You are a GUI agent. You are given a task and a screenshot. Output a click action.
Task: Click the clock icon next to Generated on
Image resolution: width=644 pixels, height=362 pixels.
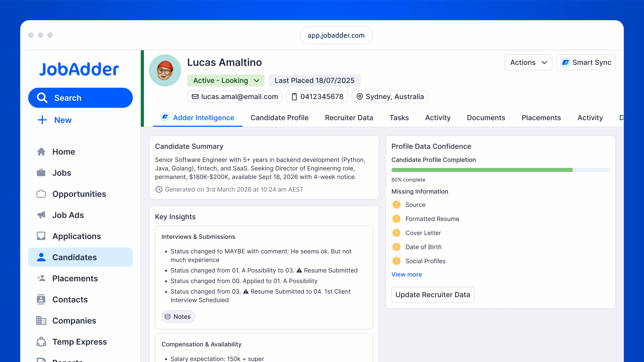click(159, 190)
